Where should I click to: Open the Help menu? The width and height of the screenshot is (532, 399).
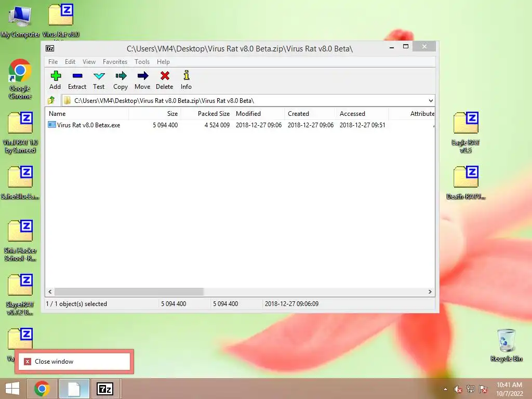pos(163,62)
